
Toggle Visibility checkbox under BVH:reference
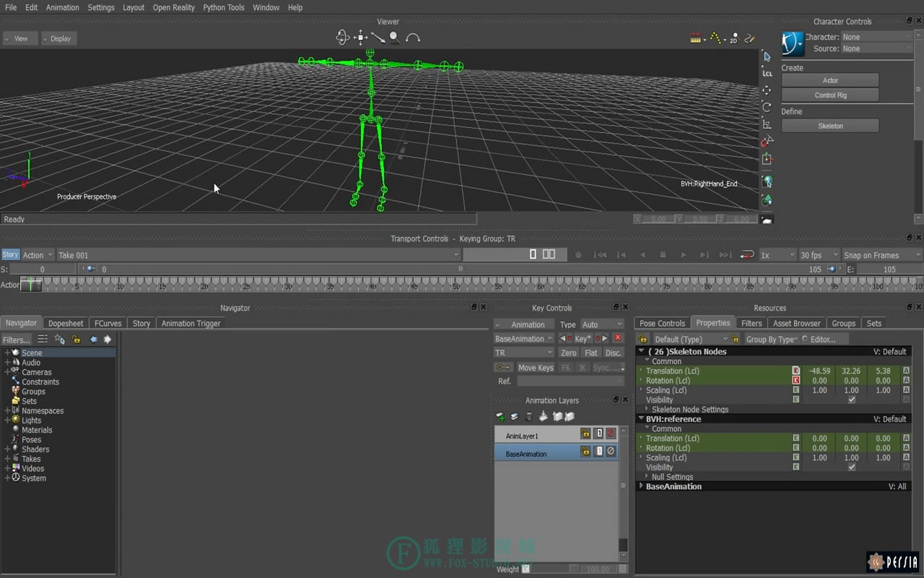click(x=852, y=467)
